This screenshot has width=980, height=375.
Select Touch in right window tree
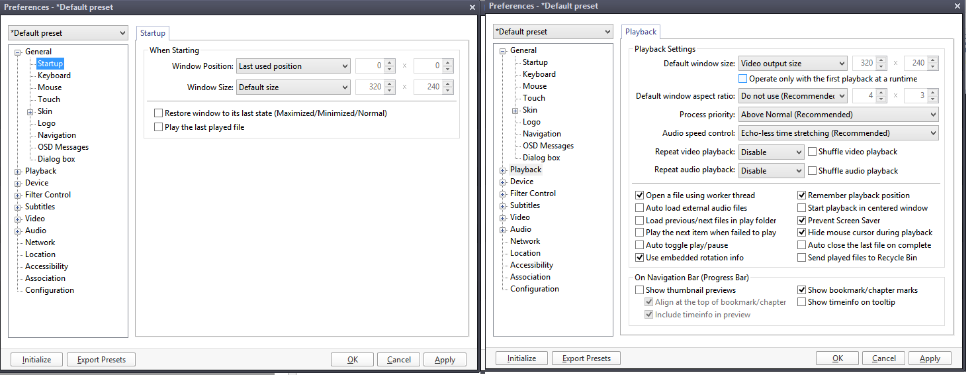pos(534,98)
